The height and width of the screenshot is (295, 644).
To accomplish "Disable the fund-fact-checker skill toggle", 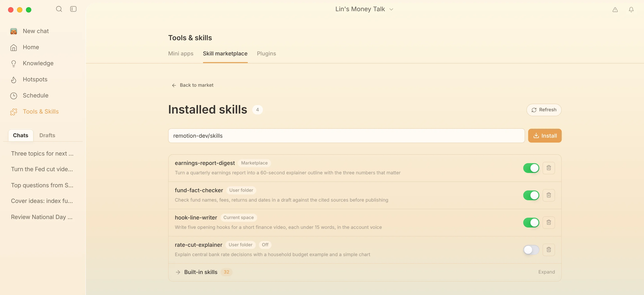I will point(531,195).
